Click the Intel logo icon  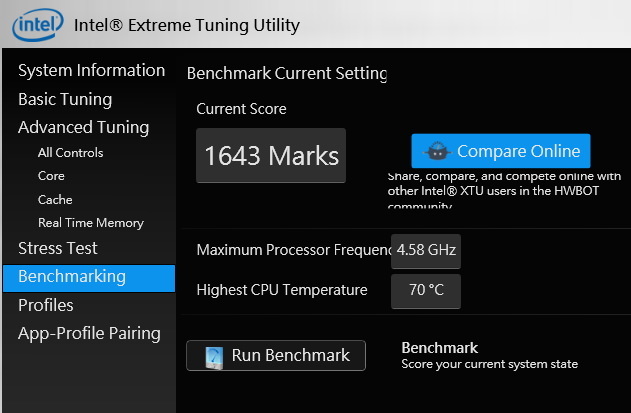[x=33, y=24]
